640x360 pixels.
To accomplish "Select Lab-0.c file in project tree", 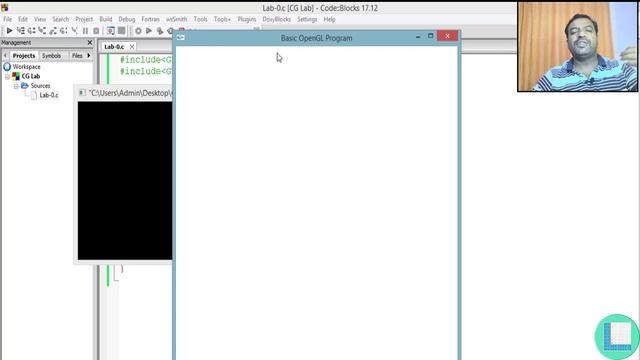I will click(x=49, y=95).
